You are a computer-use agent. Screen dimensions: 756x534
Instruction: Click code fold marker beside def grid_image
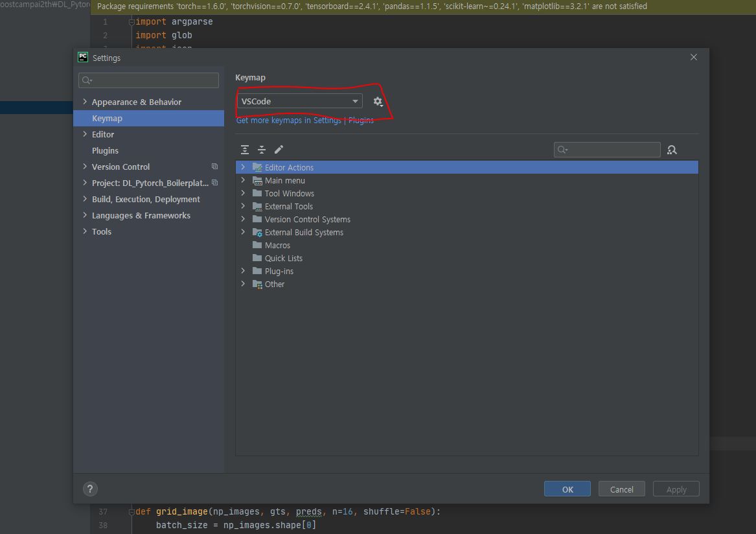point(131,512)
